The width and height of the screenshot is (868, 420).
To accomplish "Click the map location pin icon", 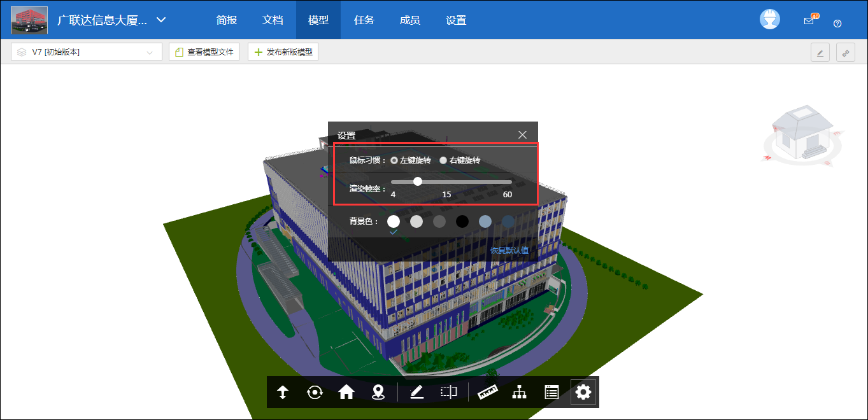I will click(x=378, y=392).
